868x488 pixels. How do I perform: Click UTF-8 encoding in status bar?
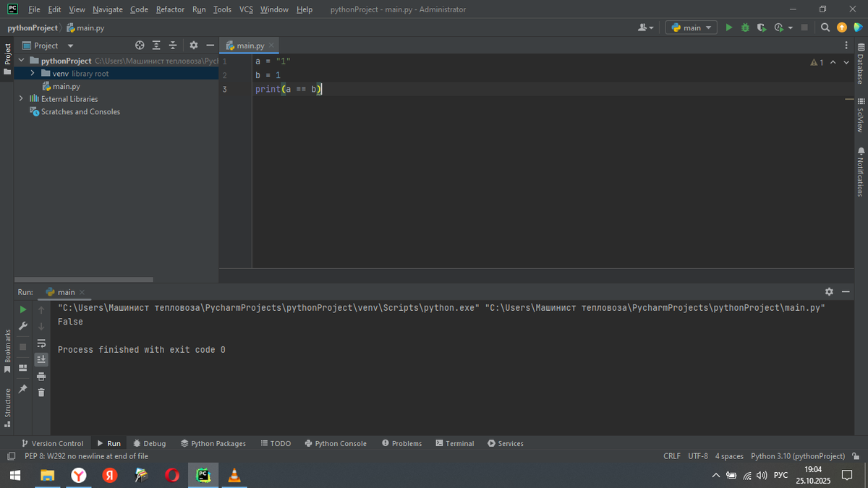tap(698, 456)
